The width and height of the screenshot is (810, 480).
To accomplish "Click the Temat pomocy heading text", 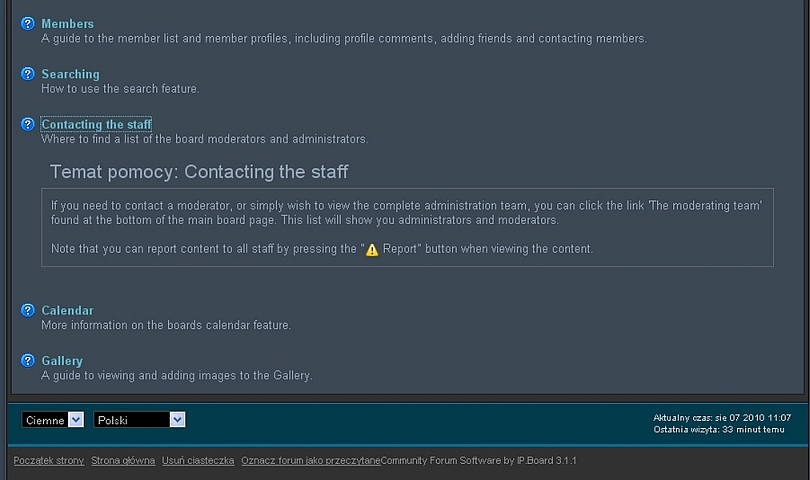I will [x=199, y=172].
